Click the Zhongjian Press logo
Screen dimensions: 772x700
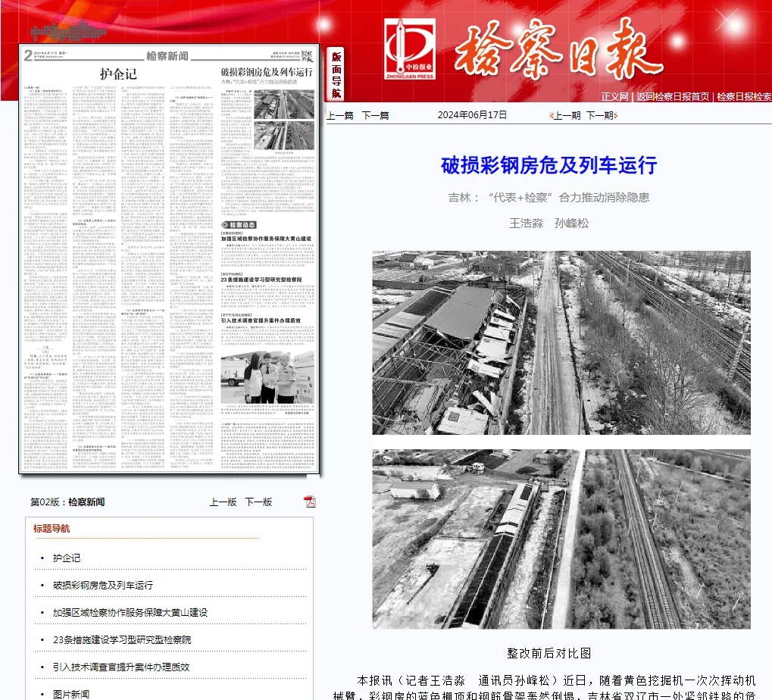tap(409, 49)
